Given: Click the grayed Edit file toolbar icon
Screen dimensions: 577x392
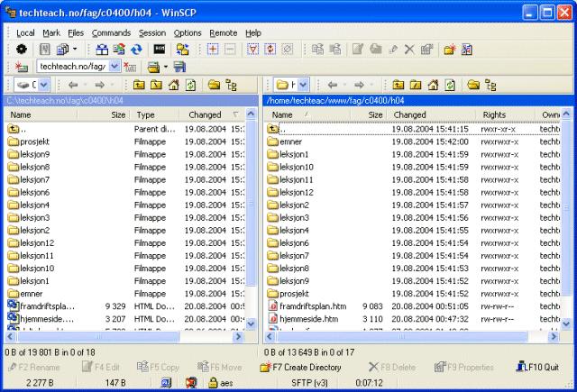Looking at the screenshot, I should (358, 50).
